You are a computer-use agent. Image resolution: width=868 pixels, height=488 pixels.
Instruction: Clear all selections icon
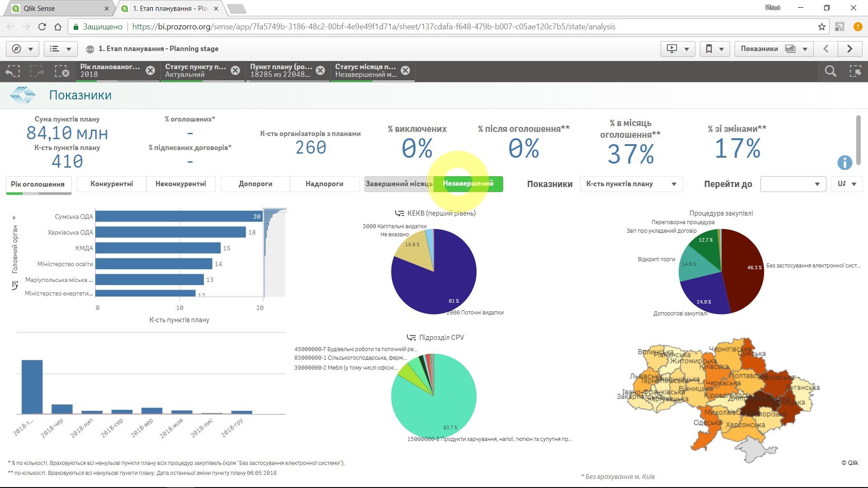click(61, 71)
